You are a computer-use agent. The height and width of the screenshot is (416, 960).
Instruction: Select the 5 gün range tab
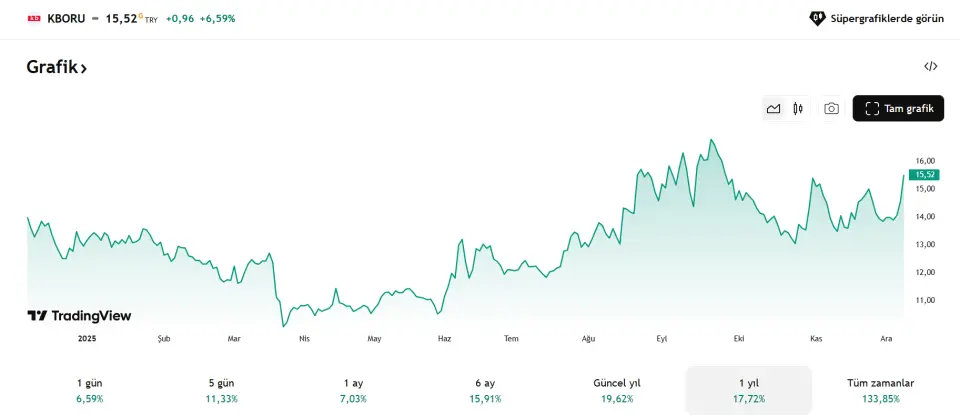[x=220, y=390]
